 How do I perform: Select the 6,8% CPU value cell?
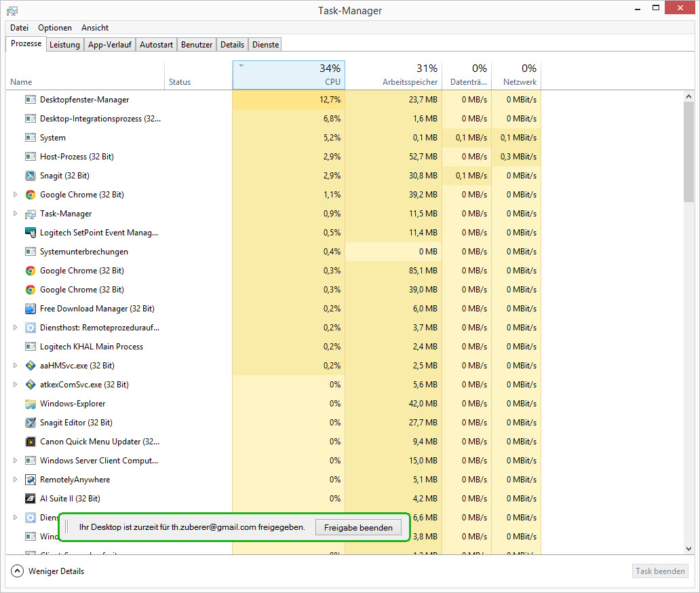coord(289,119)
